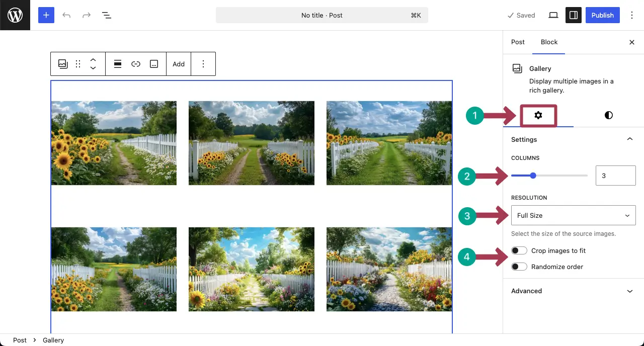Image resolution: width=644 pixels, height=346 pixels.
Task: Switch to the Post tab
Action: pyautogui.click(x=518, y=42)
